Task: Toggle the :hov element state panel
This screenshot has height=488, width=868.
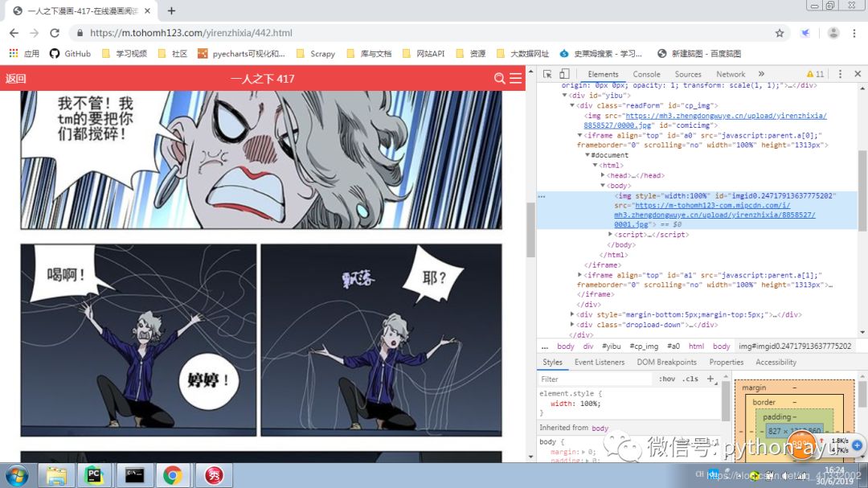Action: click(667, 379)
